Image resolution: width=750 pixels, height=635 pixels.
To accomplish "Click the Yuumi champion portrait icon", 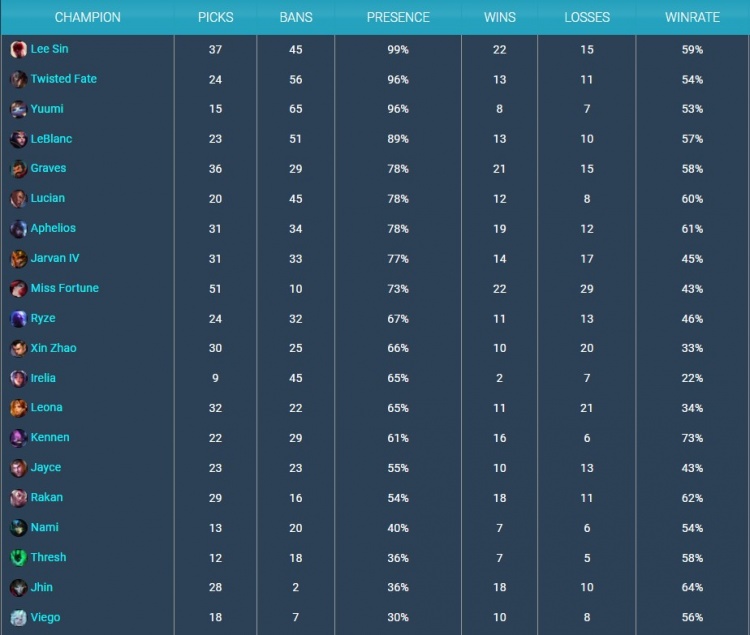I will 18,110.
